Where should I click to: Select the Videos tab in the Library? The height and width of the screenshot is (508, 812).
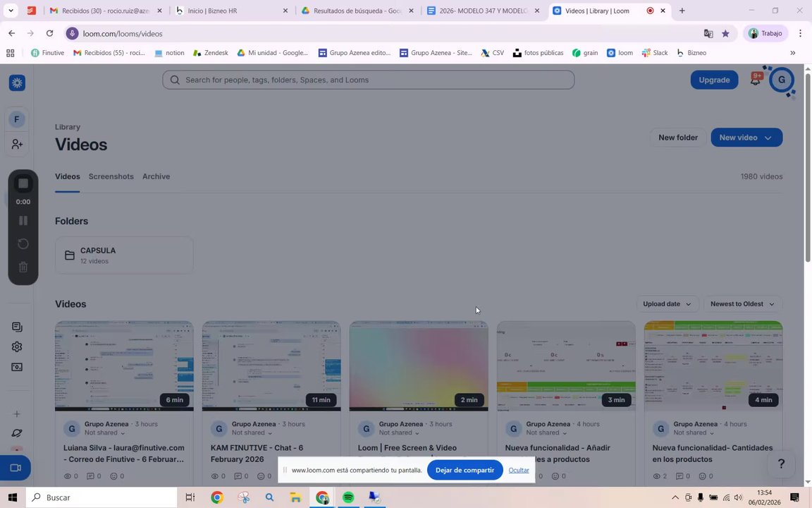(x=68, y=176)
